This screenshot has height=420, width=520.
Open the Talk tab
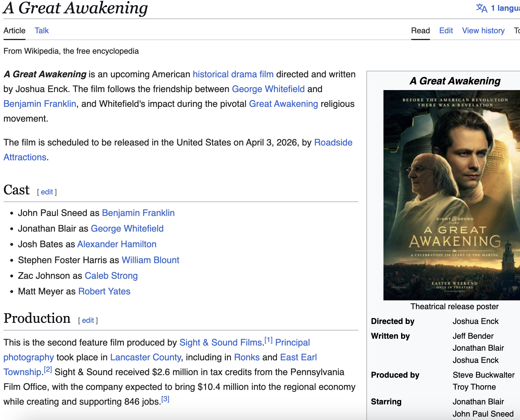click(x=42, y=30)
